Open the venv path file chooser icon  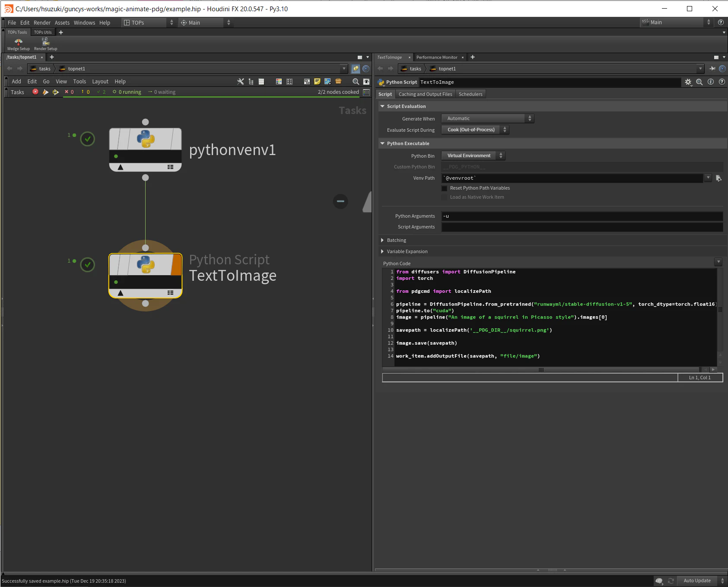(x=718, y=178)
